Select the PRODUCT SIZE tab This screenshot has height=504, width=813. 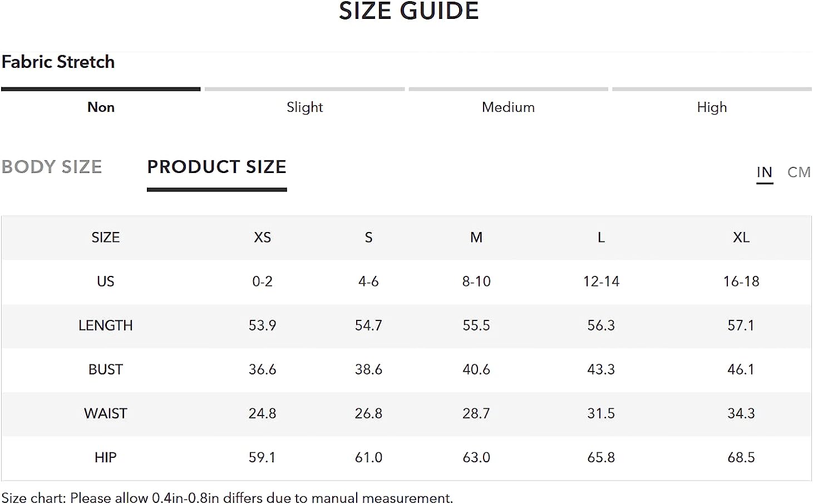(216, 167)
